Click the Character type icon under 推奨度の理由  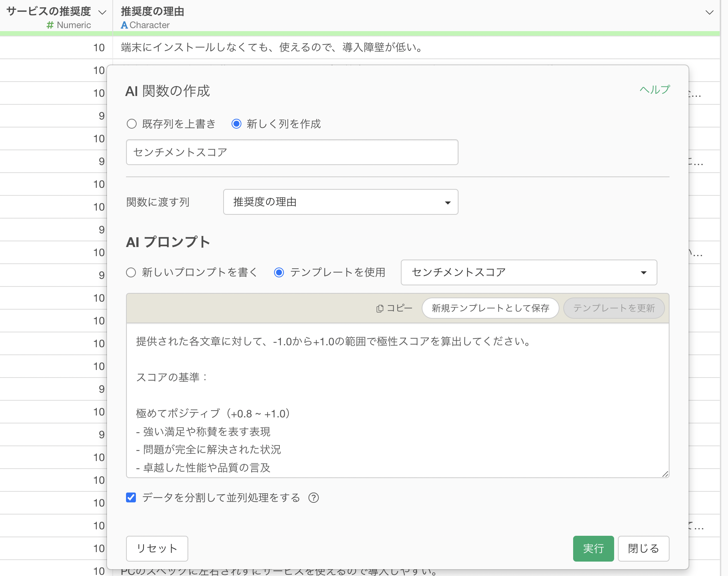tap(124, 25)
